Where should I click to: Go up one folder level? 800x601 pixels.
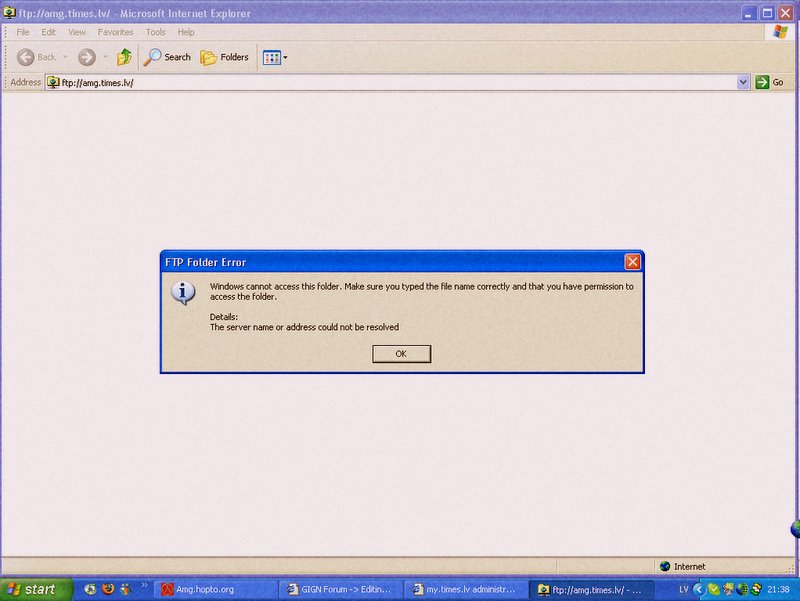click(124, 57)
